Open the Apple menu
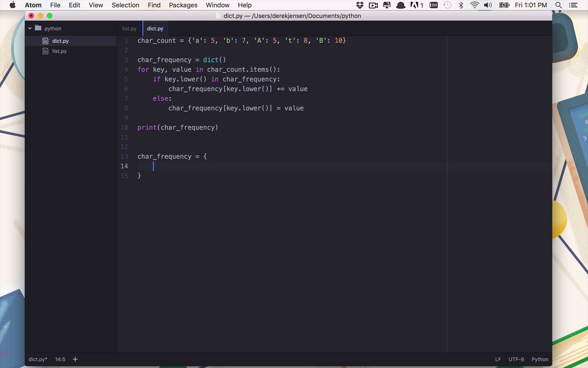 (x=12, y=5)
